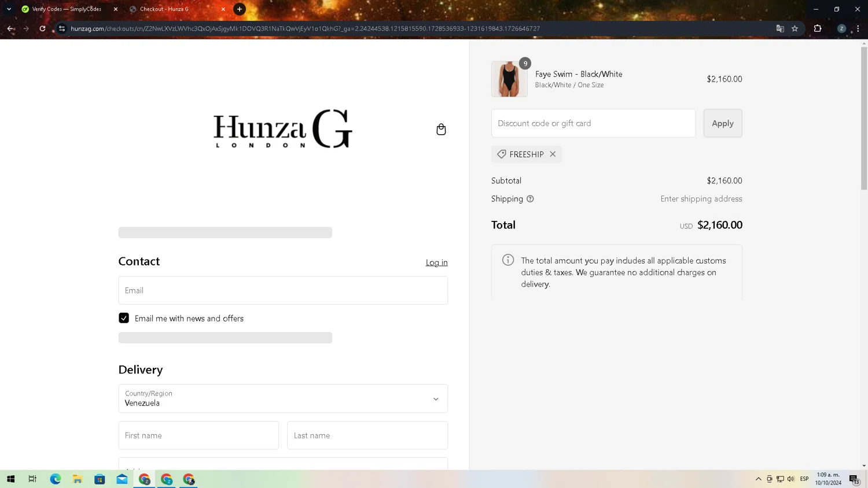The height and width of the screenshot is (488, 868).
Task: View site information icon in address bar
Action: 62,28
